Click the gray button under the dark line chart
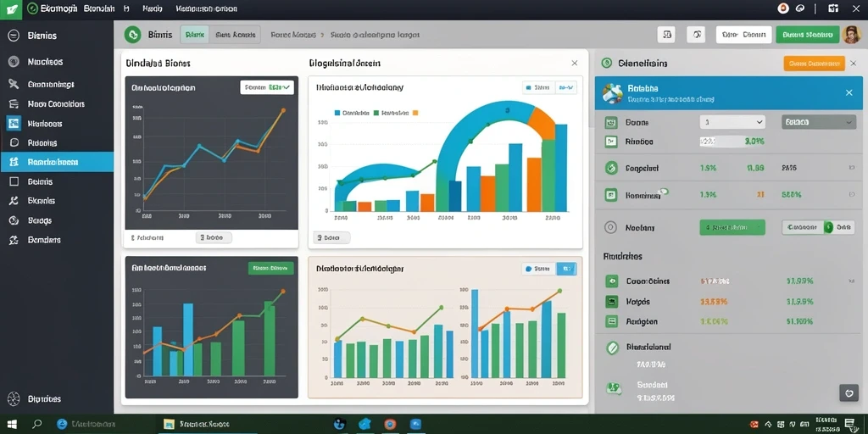The width and height of the screenshot is (868, 434). 214,237
